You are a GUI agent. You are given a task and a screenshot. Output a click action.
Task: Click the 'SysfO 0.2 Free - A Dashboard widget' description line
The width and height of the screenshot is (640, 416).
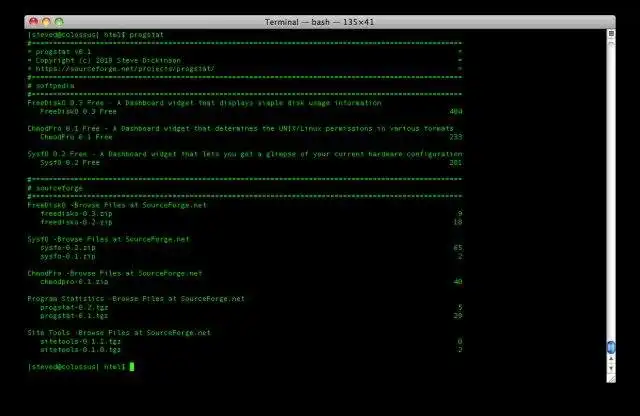coord(245,154)
